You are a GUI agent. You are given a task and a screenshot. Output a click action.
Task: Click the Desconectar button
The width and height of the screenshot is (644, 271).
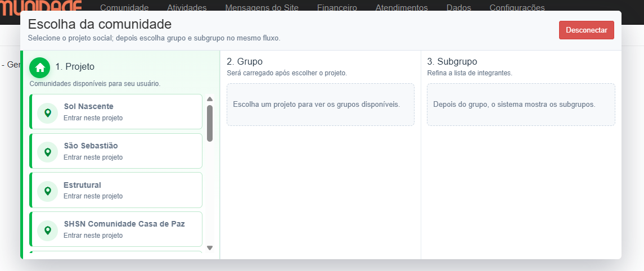(x=587, y=30)
